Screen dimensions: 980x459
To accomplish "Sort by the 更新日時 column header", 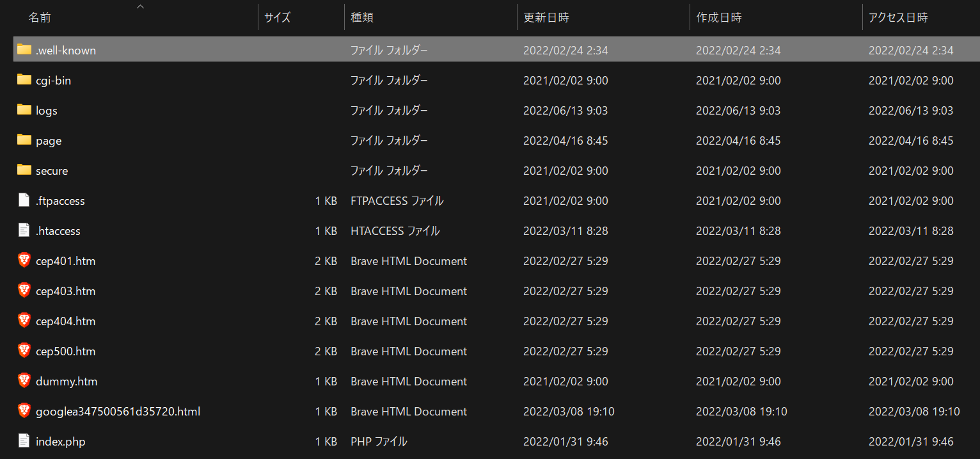I will coord(546,18).
